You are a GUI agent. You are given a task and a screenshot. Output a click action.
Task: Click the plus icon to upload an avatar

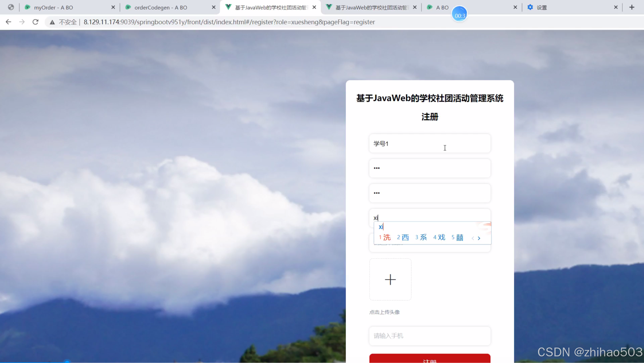[x=390, y=279]
